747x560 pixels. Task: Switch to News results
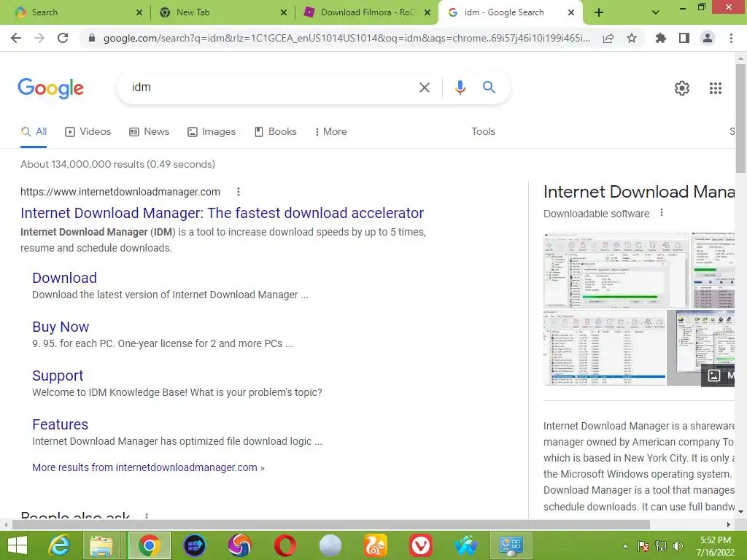[x=149, y=132]
